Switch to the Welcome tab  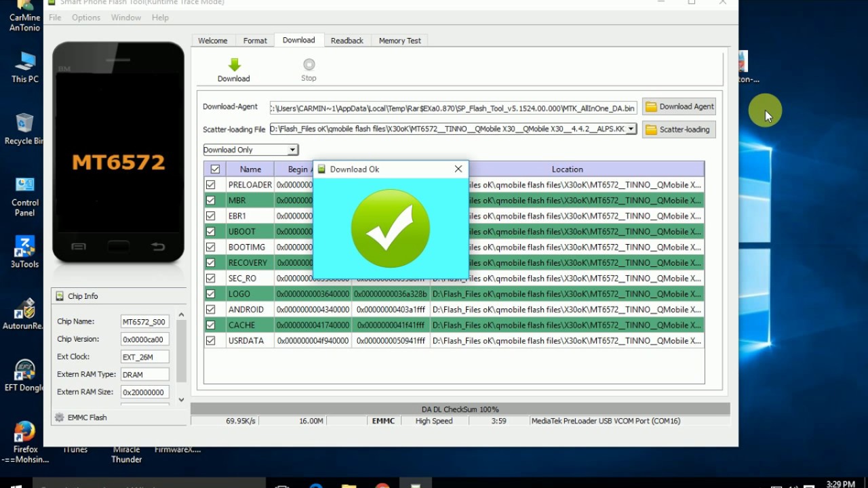(213, 41)
